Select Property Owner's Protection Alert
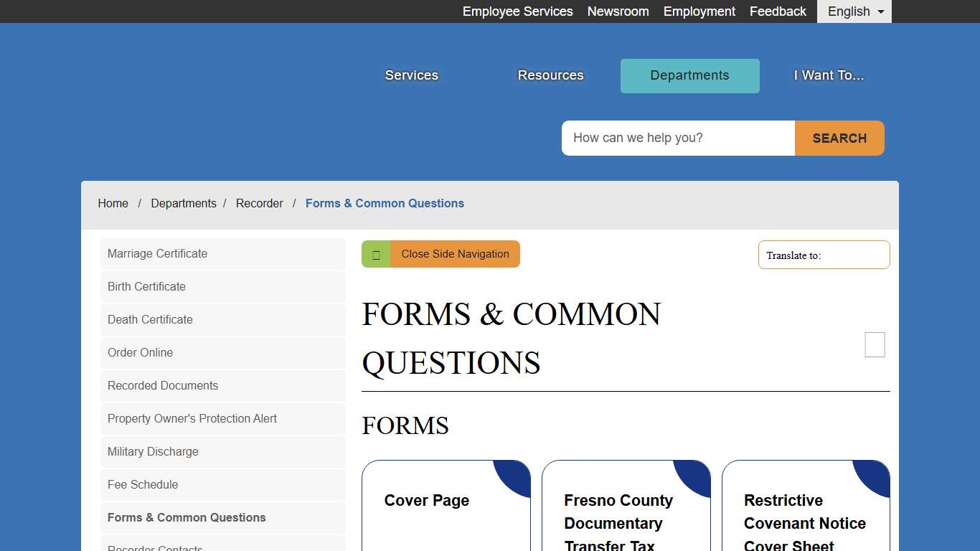This screenshot has height=551, width=980. [192, 418]
